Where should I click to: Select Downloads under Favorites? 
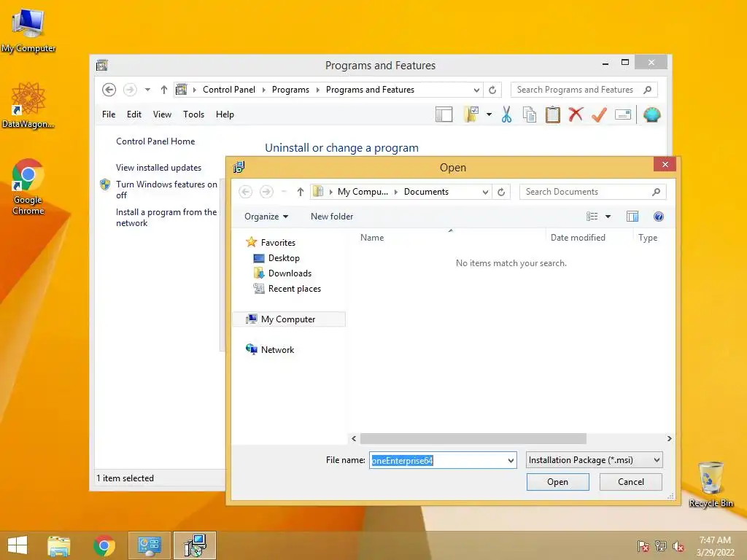(x=290, y=273)
